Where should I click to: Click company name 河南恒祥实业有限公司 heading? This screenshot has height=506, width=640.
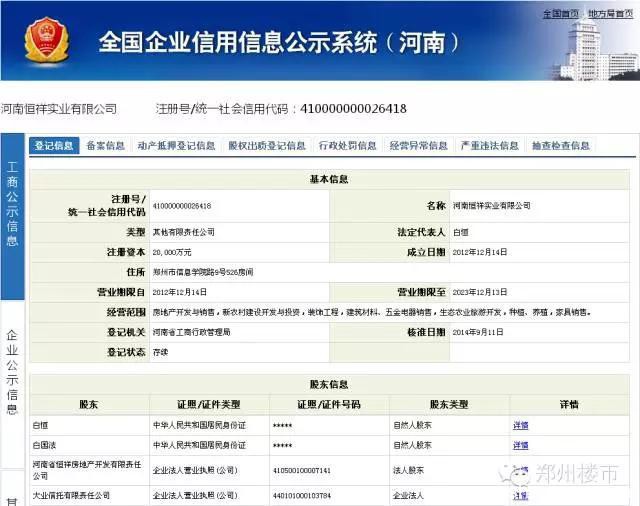pyautogui.click(x=59, y=109)
